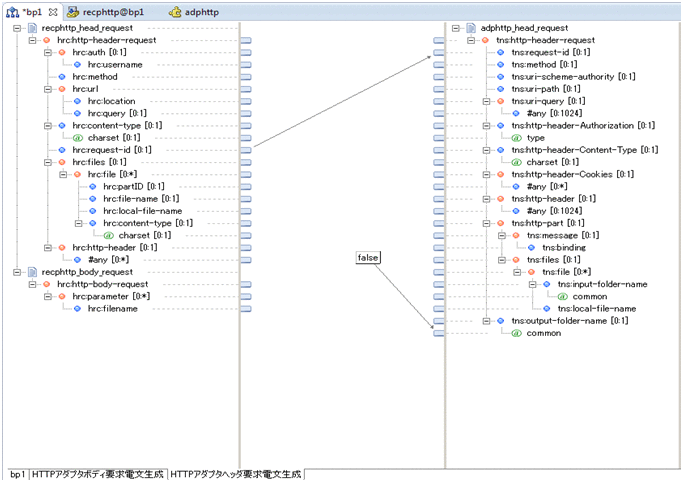Screen dimensions: 685x484
Task: Select the false constant value box
Action: coord(368,258)
